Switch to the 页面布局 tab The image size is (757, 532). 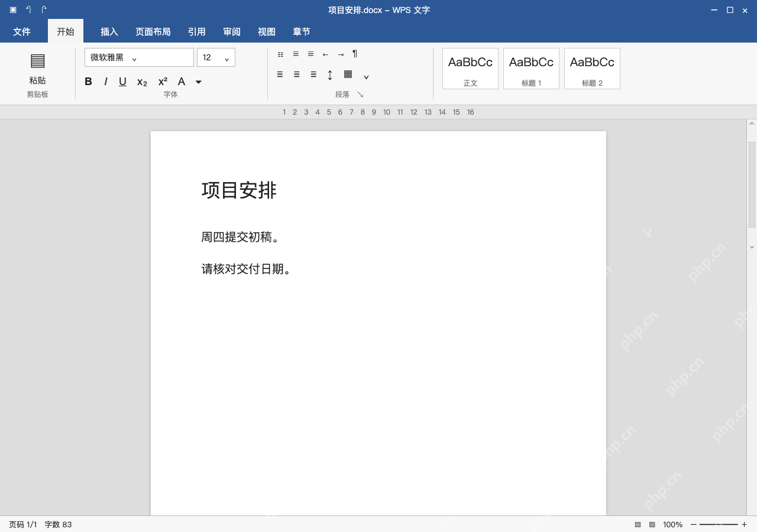click(x=153, y=32)
